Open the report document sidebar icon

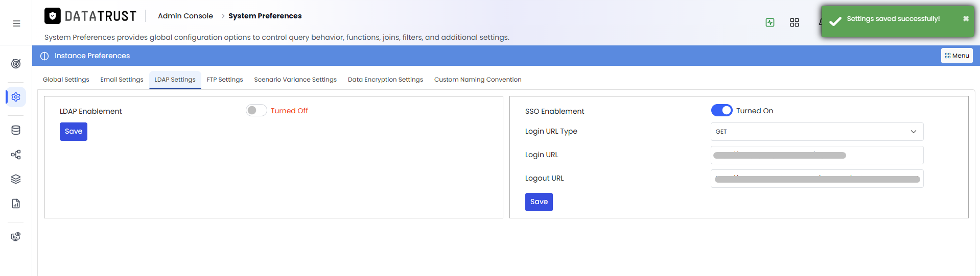(x=16, y=204)
